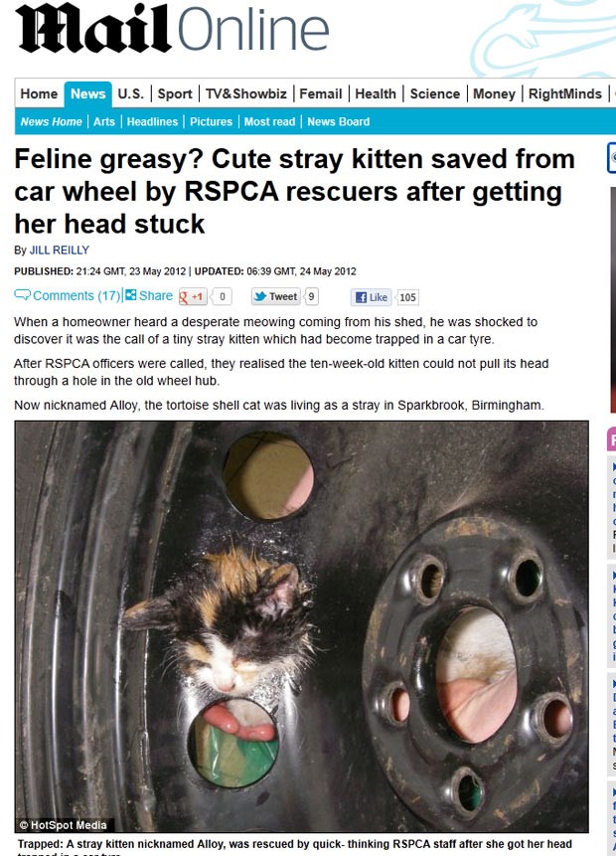Open the Comments (17) link
Image resolution: width=616 pixels, height=856 pixels.
click(77, 295)
